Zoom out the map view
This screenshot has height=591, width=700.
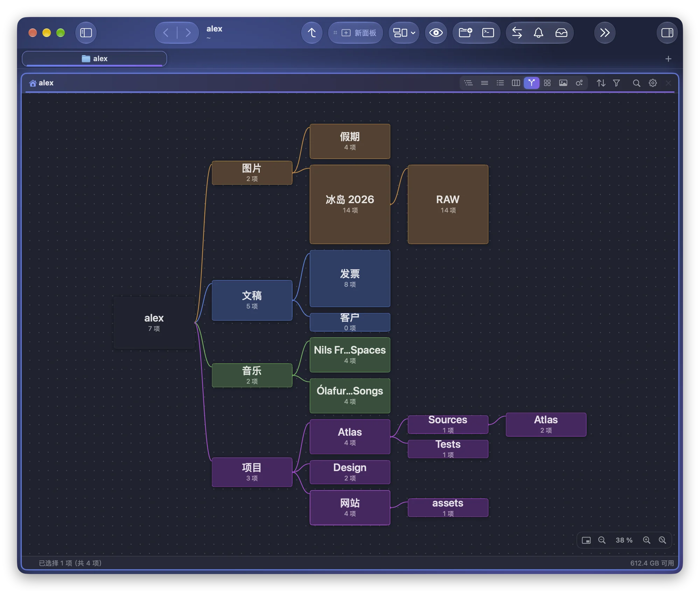point(602,540)
